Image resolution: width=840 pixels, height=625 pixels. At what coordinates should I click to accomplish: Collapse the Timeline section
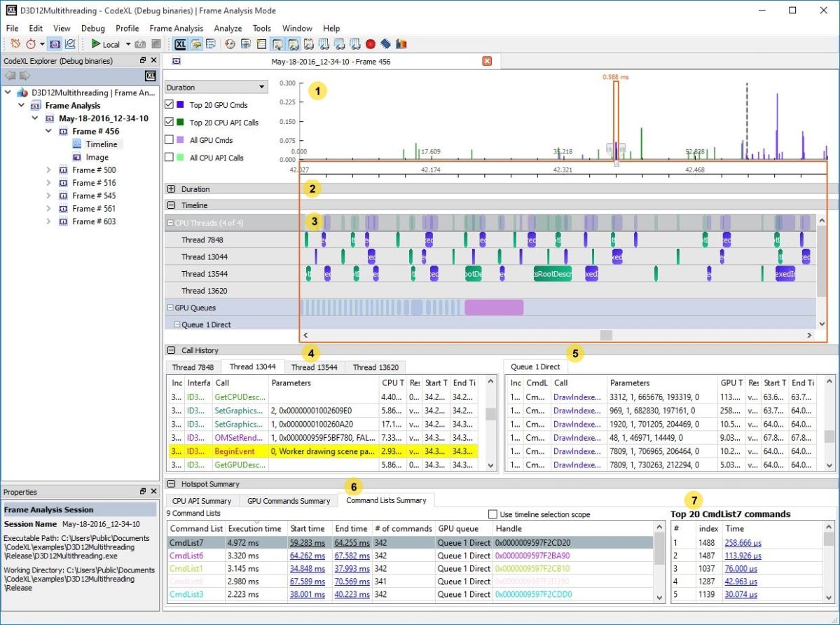(x=171, y=205)
